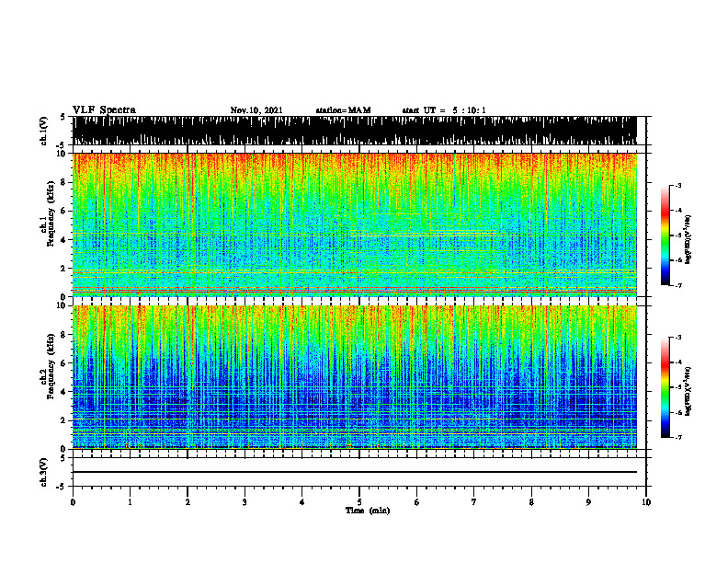Click the "station=MAM" header label
The image size is (728, 563).
coord(343,110)
